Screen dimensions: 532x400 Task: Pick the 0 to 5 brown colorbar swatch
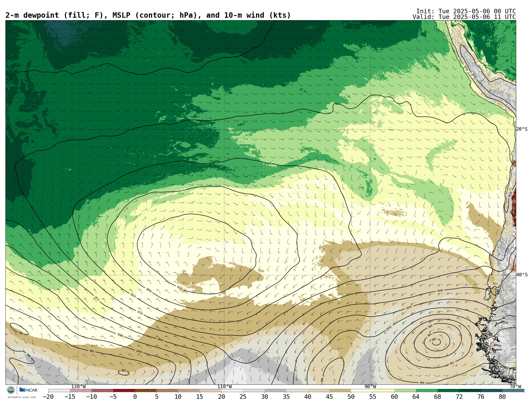click(x=146, y=391)
